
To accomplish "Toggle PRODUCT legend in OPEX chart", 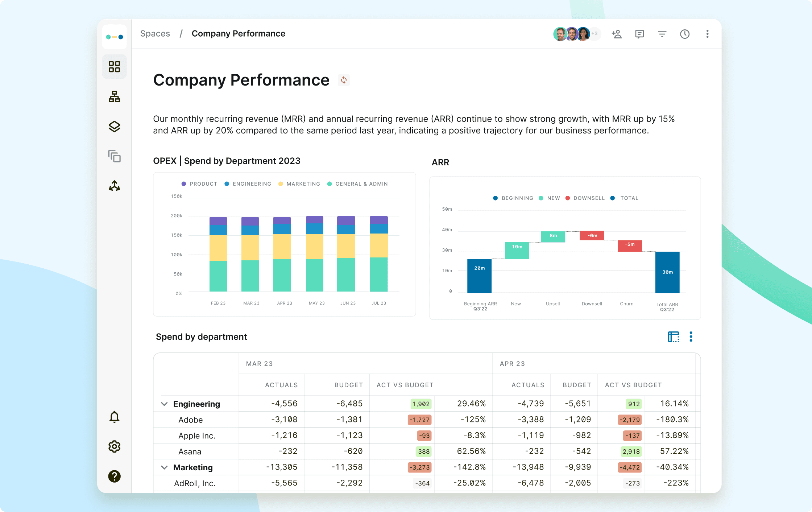I will (x=199, y=184).
